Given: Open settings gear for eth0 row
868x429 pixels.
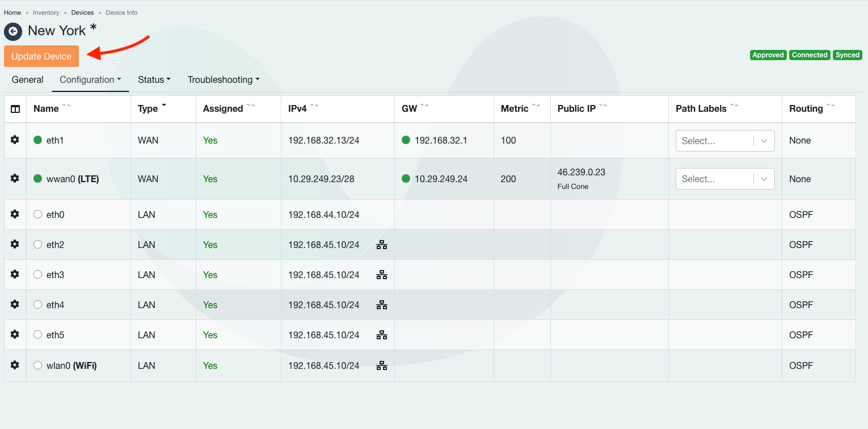Looking at the screenshot, I should tap(15, 214).
